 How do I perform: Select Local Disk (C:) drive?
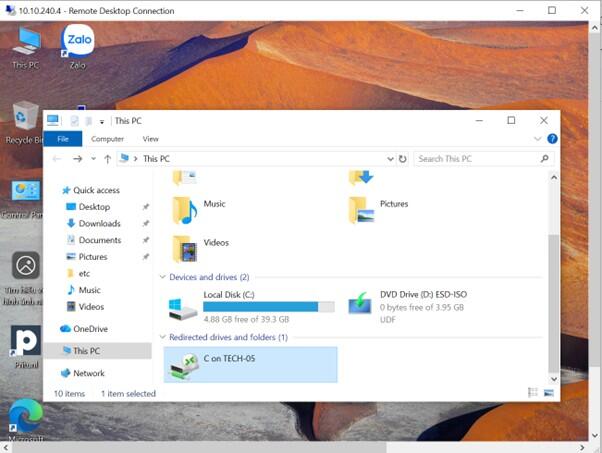pyautogui.click(x=250, y=307)
